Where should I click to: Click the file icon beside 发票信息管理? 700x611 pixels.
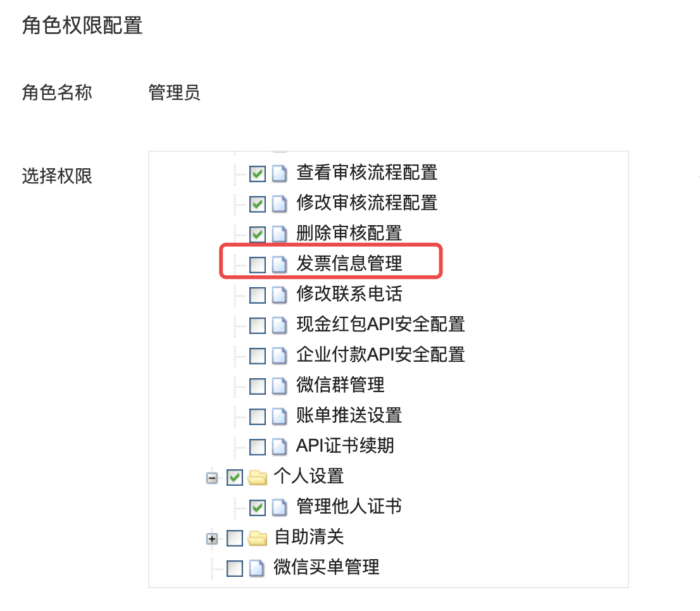pos(280,264)
